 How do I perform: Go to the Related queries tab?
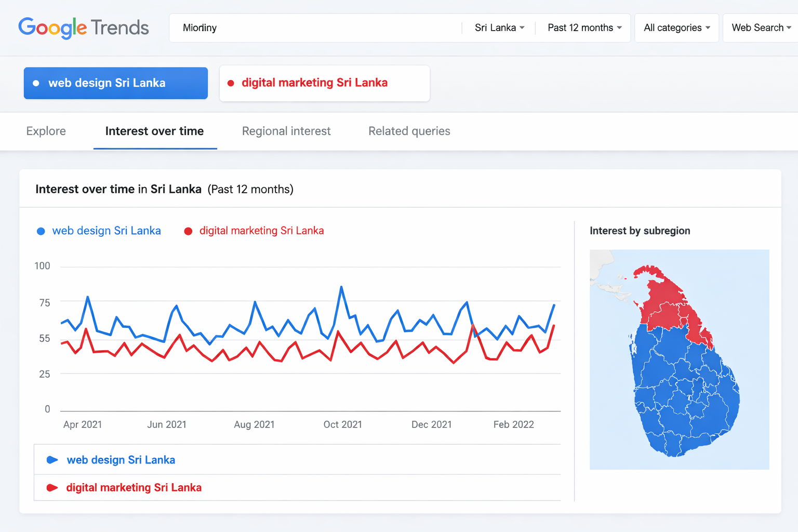[409, 131]
